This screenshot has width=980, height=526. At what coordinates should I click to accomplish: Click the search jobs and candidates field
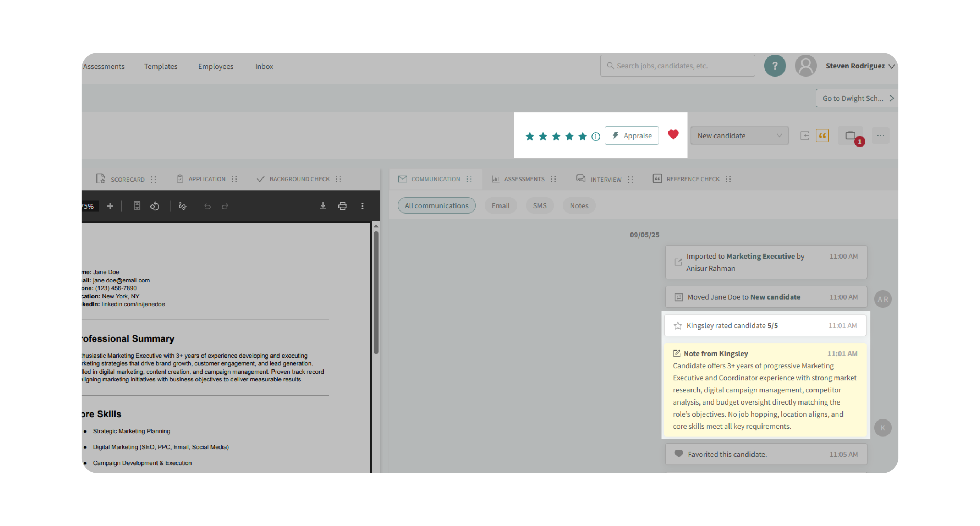click(x=677, y=66)
